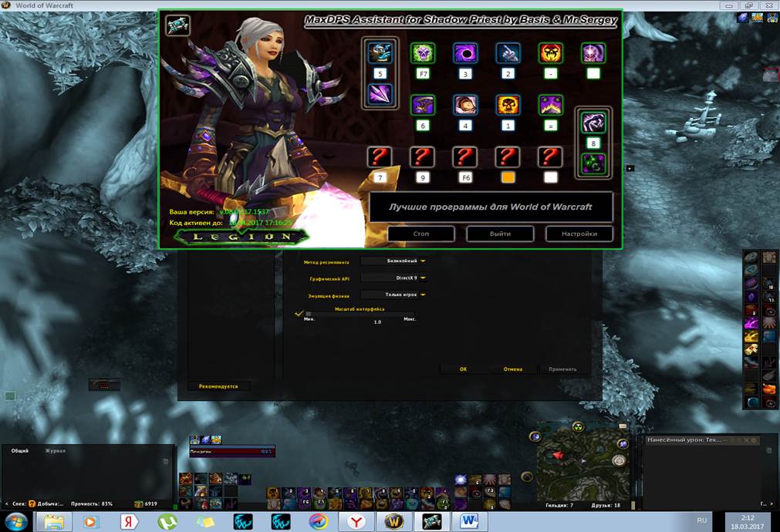780x532 pixels.
Task: Click the purple shards icon below key 5
Action: click(380, 94)
